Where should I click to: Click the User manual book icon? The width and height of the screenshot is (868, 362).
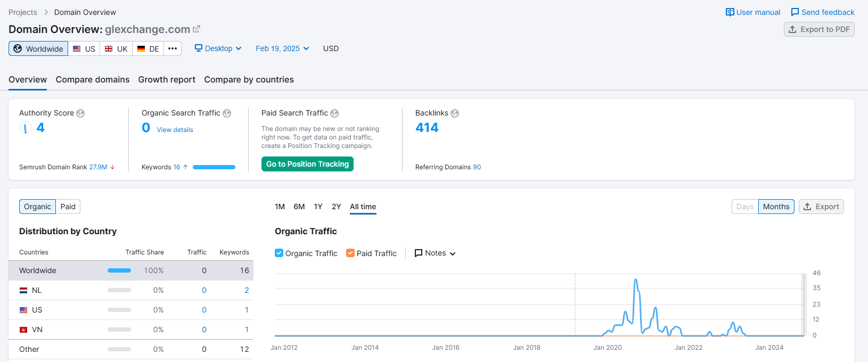click(x=730, y=12)
